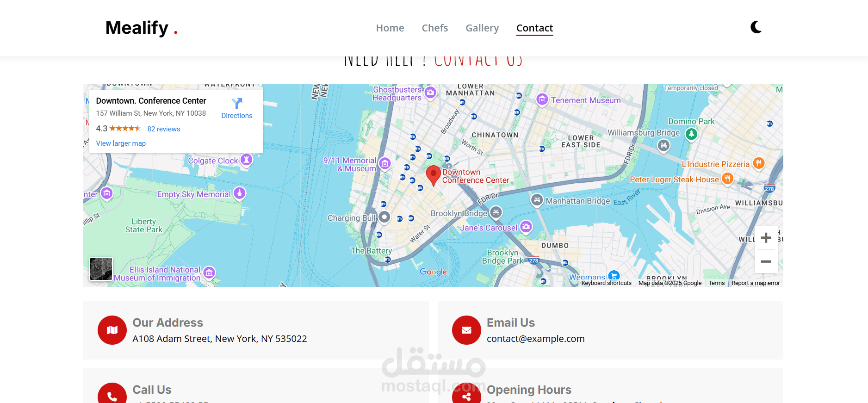The height and width of the screenshot is (403, 868).
Task: Click the Mealify logo
Action: click(x=142, y=28)
